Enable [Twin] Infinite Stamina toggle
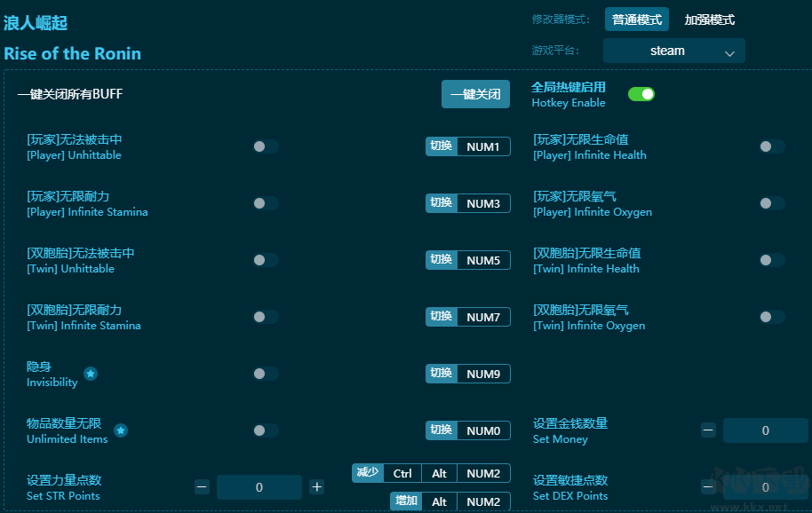 pyautogui.click(x=264, y=317)
